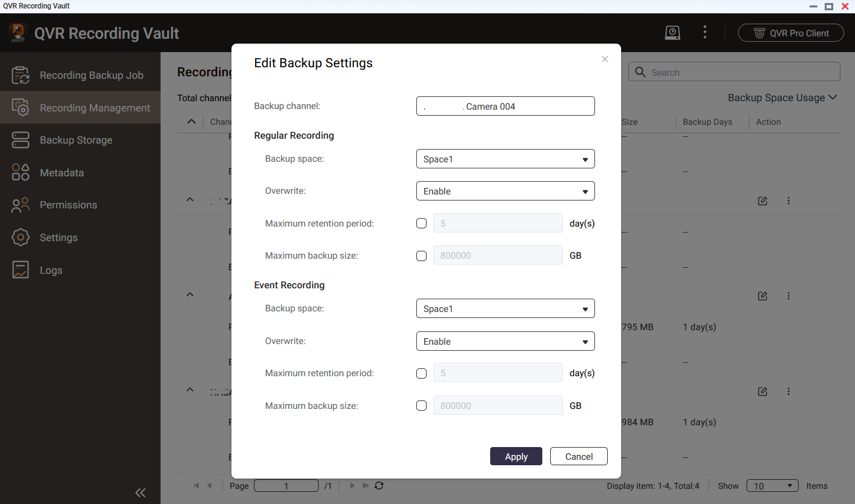Viewport: 855px width, 504px height.
Task: Click the Regular Recording section heading
Action: 294,135
